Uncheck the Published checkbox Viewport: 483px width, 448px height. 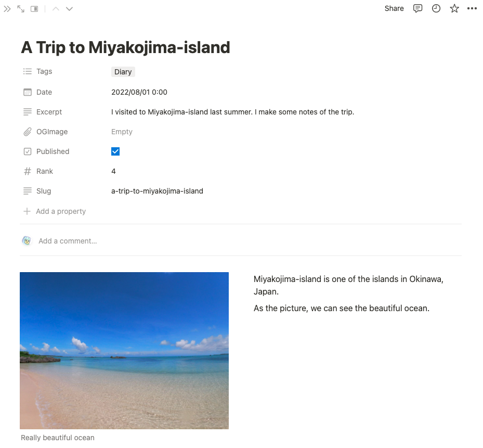click(115, 151)
